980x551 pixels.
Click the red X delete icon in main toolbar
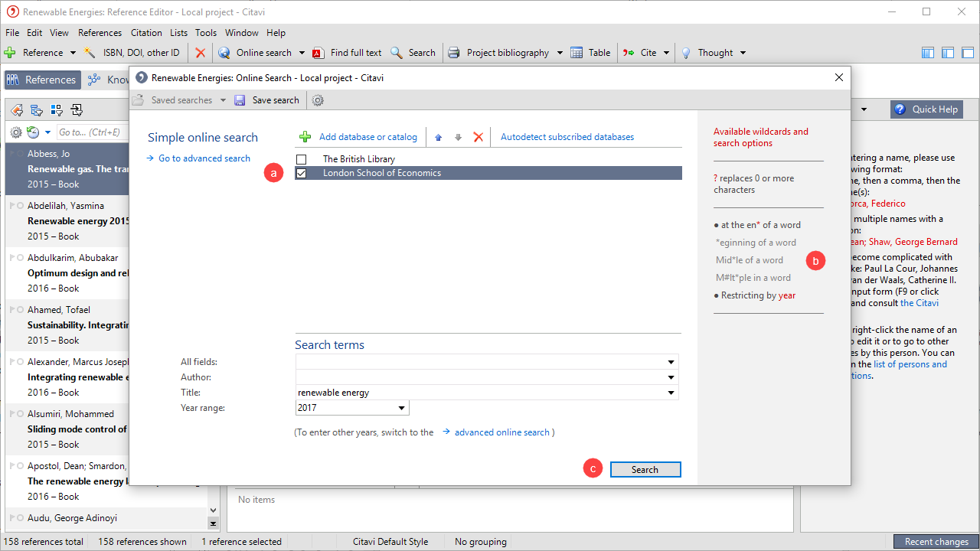click(201, 53)
